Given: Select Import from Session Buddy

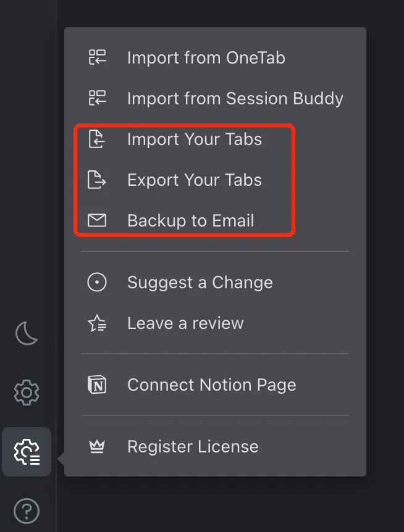Looking at the screenshot, I should click(x=235, y=98).
